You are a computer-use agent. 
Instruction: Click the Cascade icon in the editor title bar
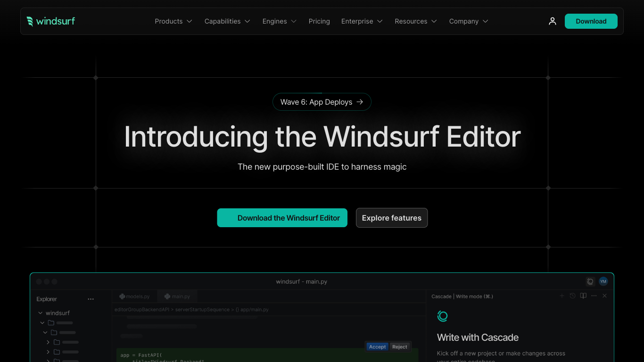pos(590,281)
